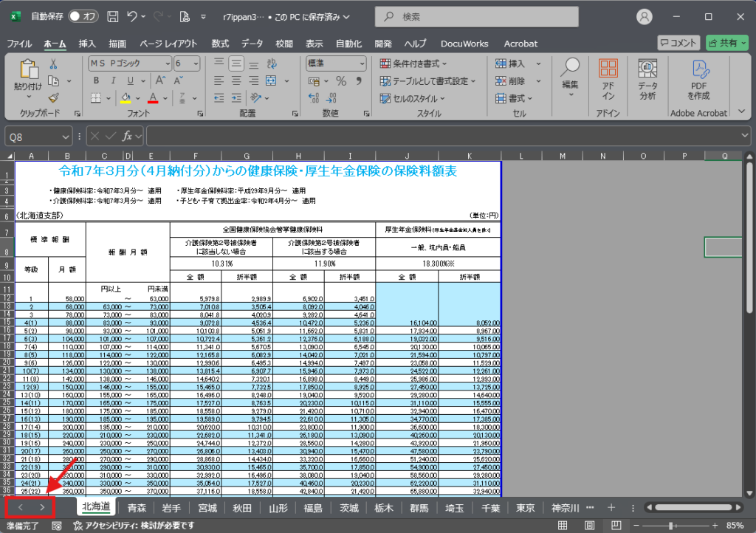Apply comma style number format
This screenshot has height=533, width=756.
[359, 81]
